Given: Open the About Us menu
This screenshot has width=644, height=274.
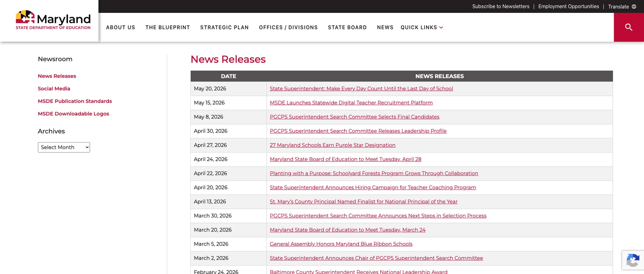Looking at the screenshot, I should (x=120, y=27).
